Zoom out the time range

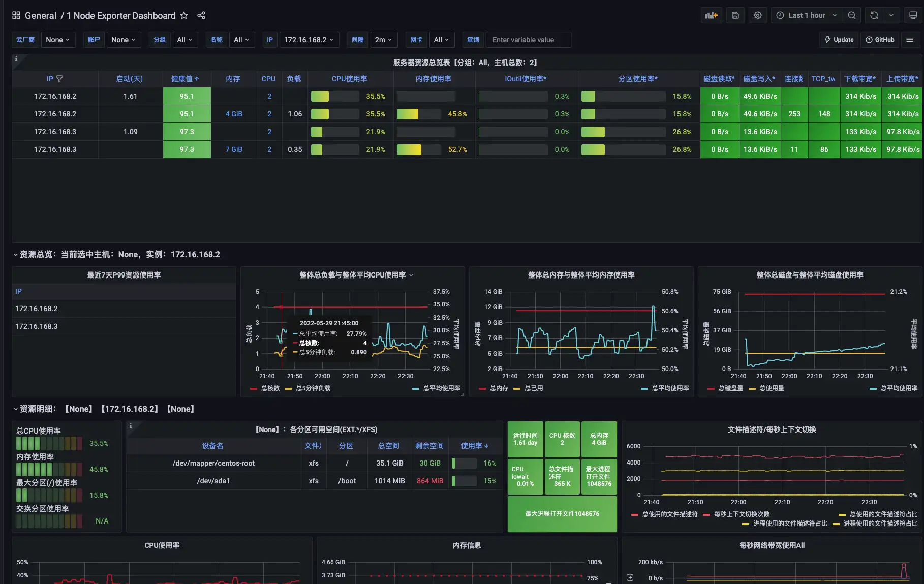coord(852,15)
